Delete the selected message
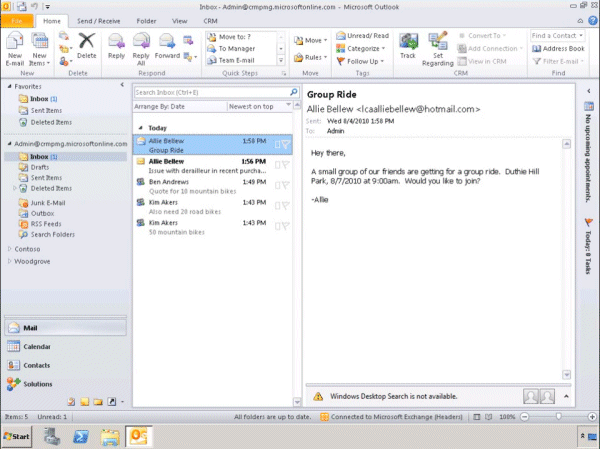This screenshot has height=449, width=600. [87, 46]
